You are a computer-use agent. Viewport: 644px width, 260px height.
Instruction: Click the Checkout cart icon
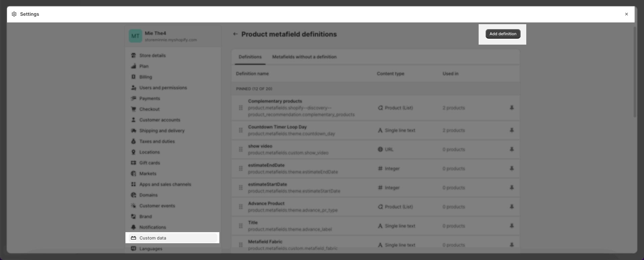(133, 109)
